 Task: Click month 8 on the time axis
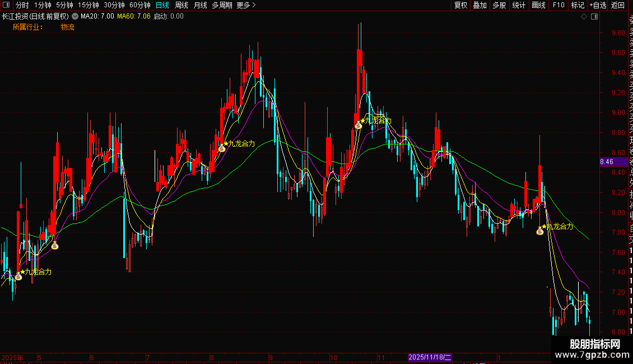(x=212, y=357)
